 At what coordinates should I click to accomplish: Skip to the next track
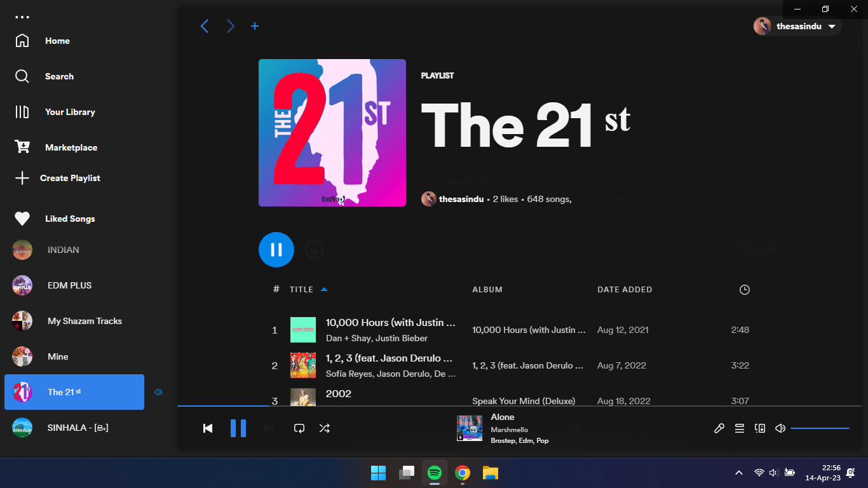pyautogui.click(x=269, y=428)
